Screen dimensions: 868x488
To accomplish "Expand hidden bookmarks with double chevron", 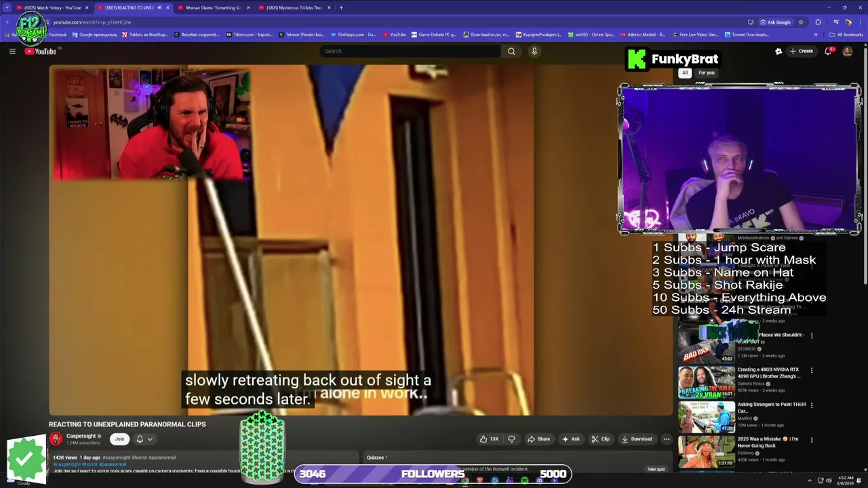I will point(816,35).
